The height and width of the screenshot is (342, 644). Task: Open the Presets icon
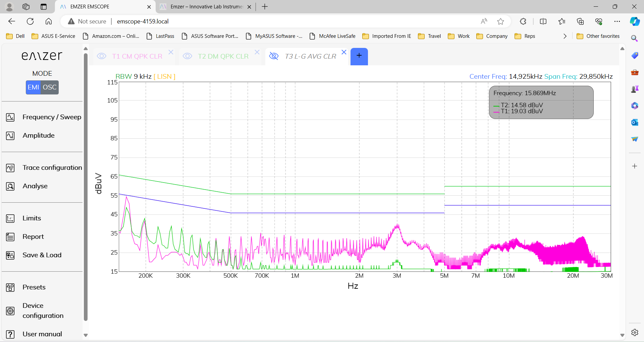[x=10, y=287]
